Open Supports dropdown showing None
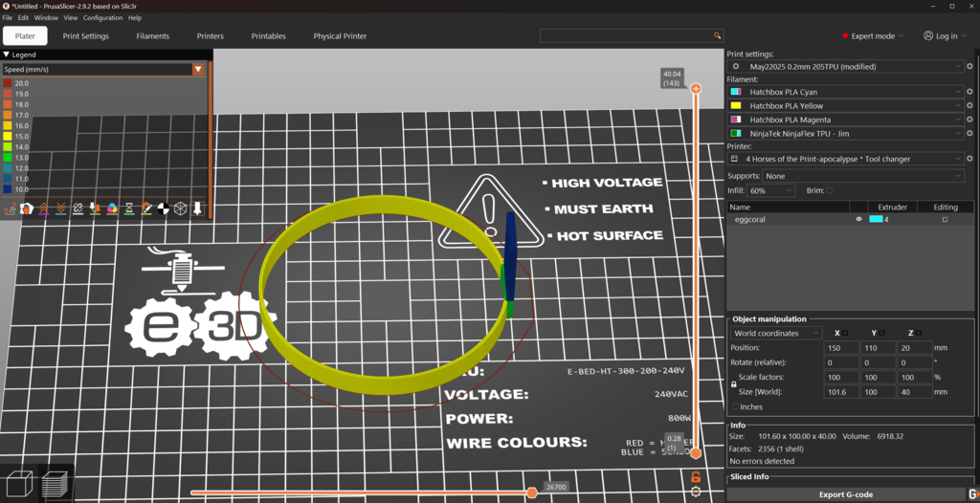 pyautogui.click(x=863, y=176)
